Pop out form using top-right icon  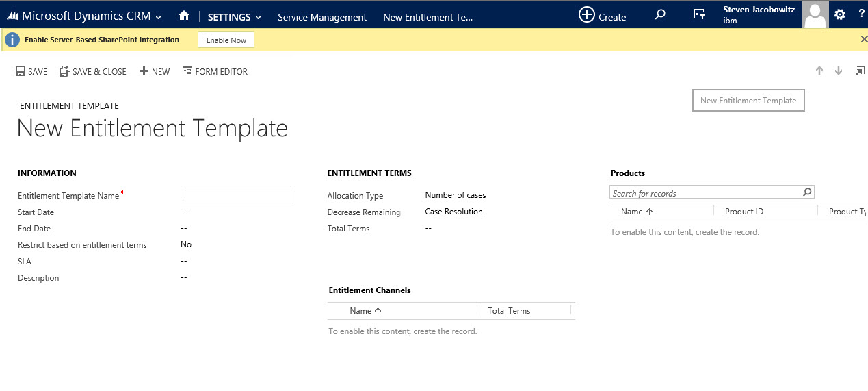(860, 71)
